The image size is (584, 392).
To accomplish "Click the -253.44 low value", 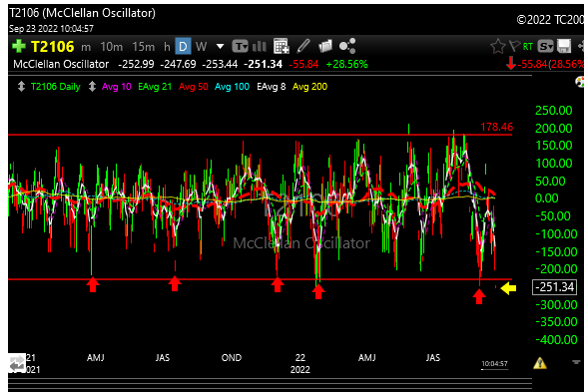I will click(220, 64).
